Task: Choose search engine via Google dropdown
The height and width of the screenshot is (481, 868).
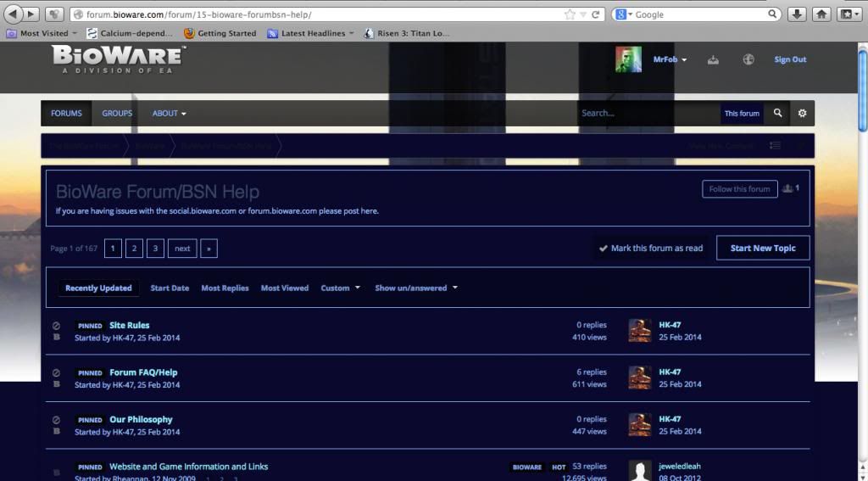Action: coord(623,14)
